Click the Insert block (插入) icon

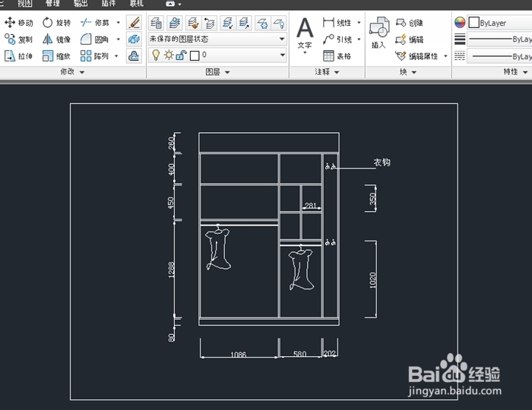click(x=379, y=33)
